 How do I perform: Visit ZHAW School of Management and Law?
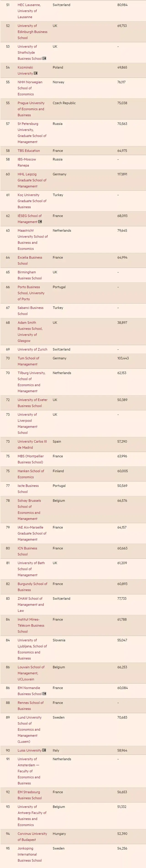(31, 604)
